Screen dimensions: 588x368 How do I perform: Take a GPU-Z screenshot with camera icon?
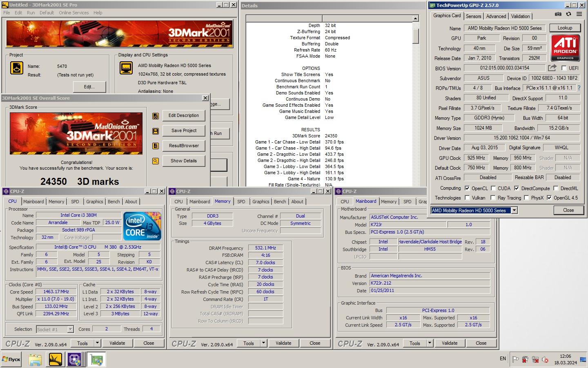point(558,14)
